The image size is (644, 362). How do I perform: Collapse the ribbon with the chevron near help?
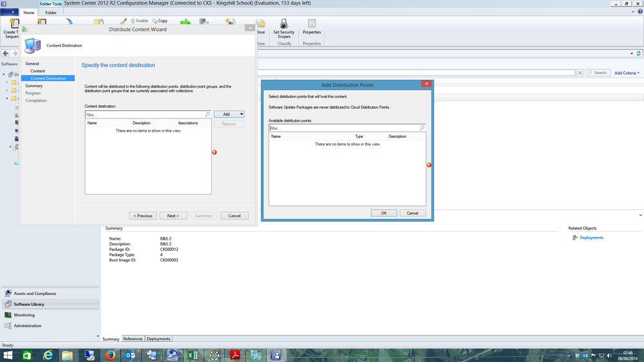pos(633,12)
